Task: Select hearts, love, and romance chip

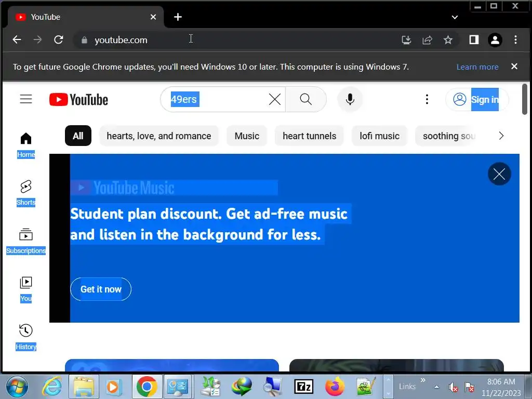Action: coord(159,136)
